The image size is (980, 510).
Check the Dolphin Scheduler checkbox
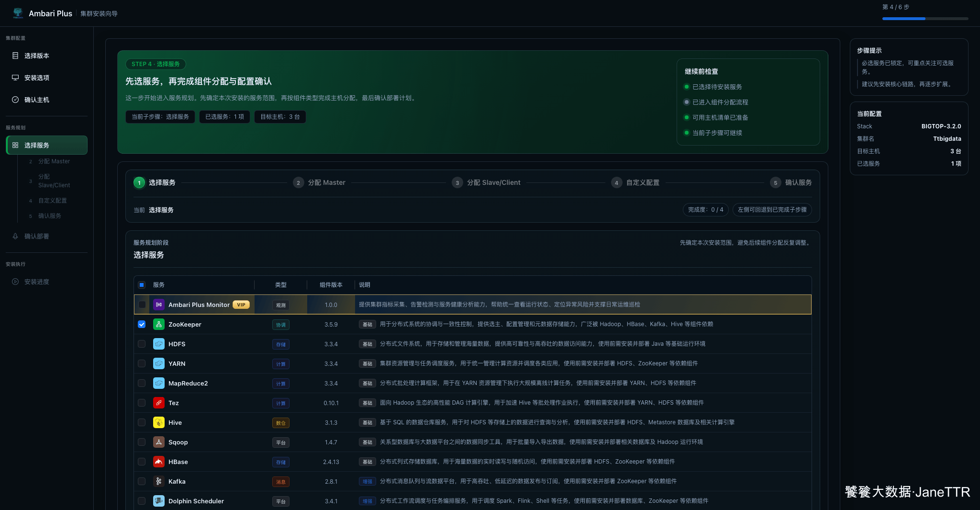pos(142,501)
